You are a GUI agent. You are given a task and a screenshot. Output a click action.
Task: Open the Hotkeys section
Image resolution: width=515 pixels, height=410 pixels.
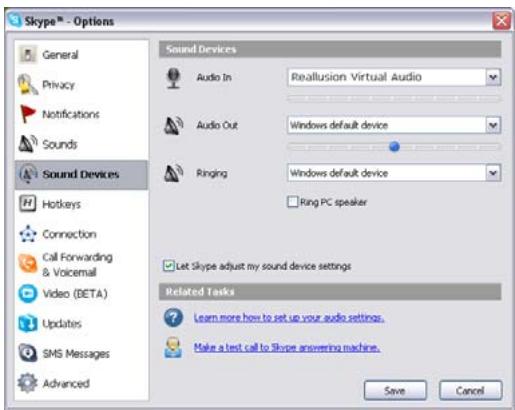pos(81,204)
